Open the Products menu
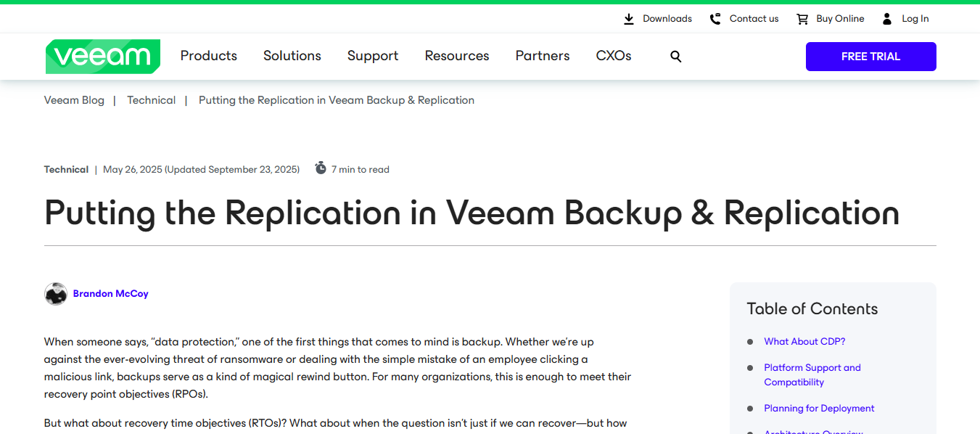The width and height of the screenshot is (980, 434). (x=209, y=56)
